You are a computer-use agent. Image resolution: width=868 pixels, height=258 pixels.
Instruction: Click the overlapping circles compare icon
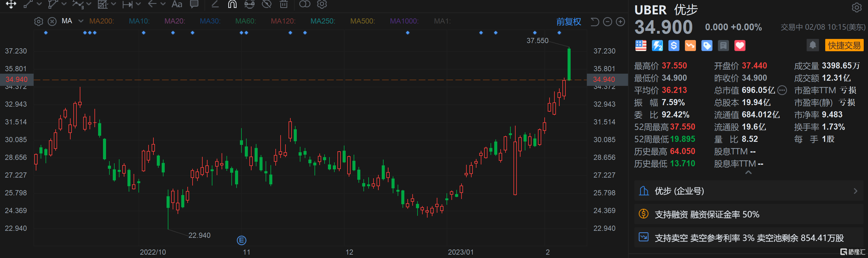click(x=305, y=4)
